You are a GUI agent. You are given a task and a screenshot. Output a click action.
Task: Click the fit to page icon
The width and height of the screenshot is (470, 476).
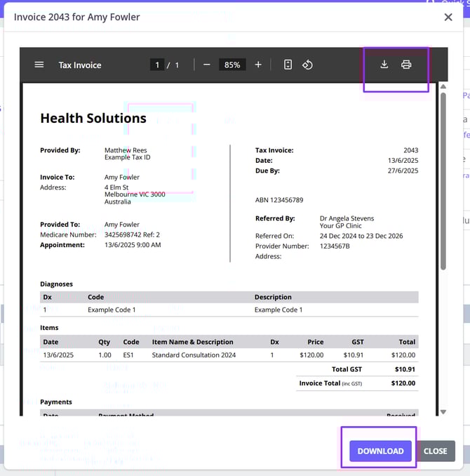(288, 65)
